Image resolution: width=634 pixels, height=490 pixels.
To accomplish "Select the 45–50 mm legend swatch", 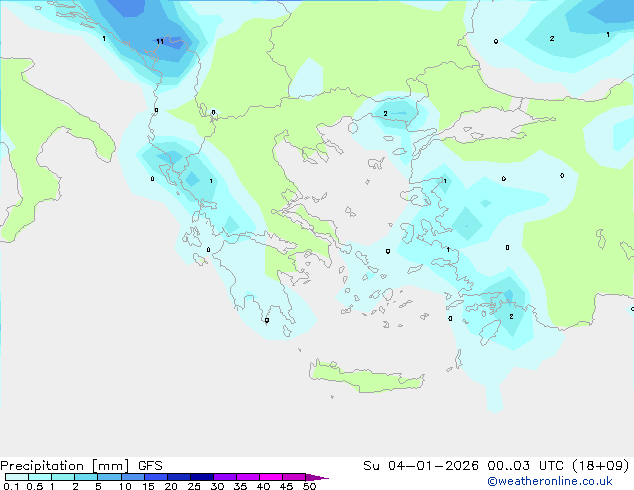I will tap(294, 477).
